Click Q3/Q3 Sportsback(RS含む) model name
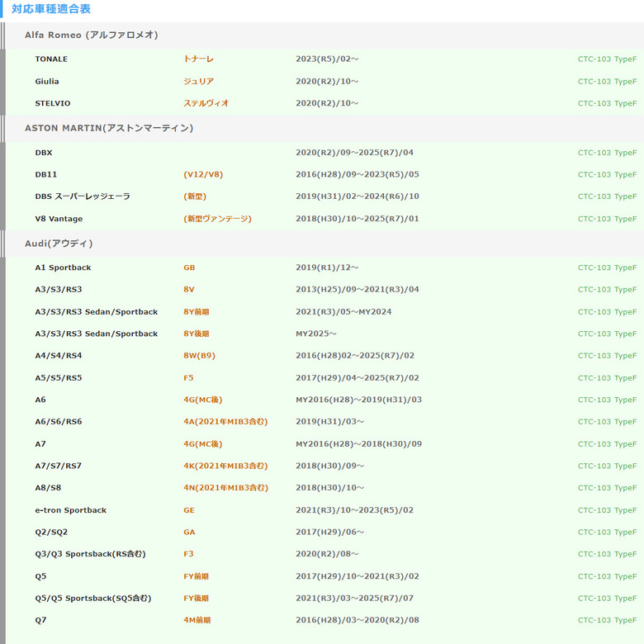 90,554
